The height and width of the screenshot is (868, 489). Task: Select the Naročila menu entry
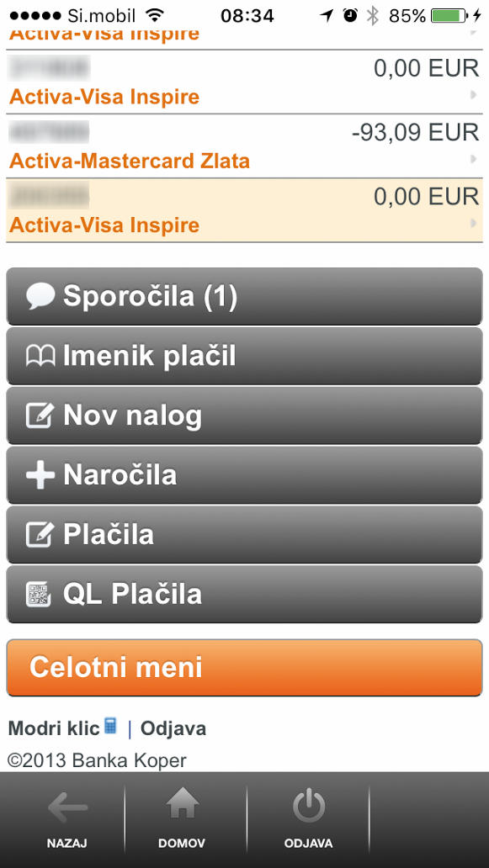(244, 475)
